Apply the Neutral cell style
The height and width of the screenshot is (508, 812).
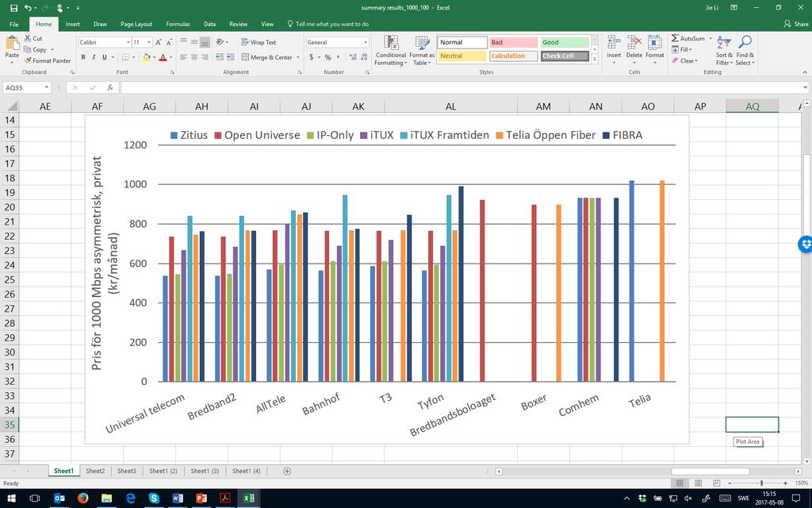pos(462,56)
